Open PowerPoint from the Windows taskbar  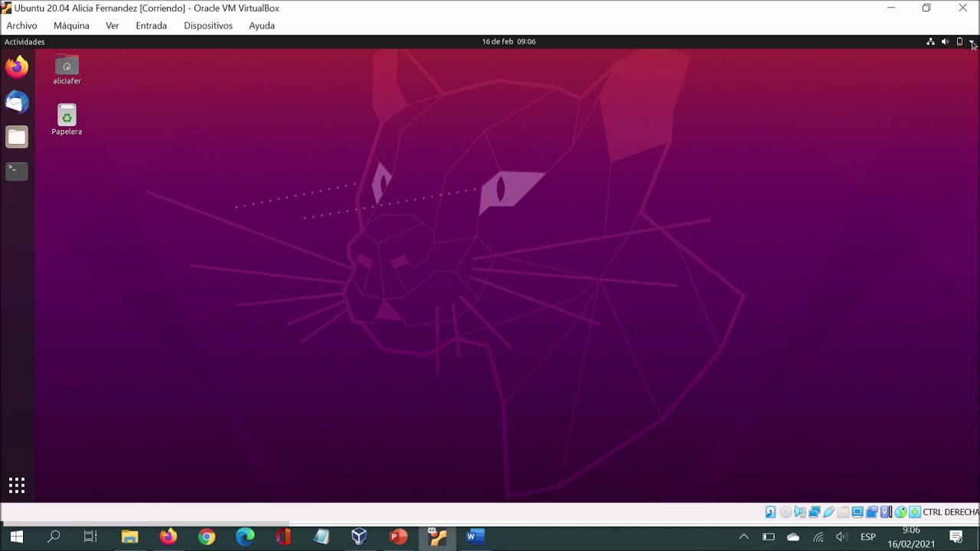398,536
